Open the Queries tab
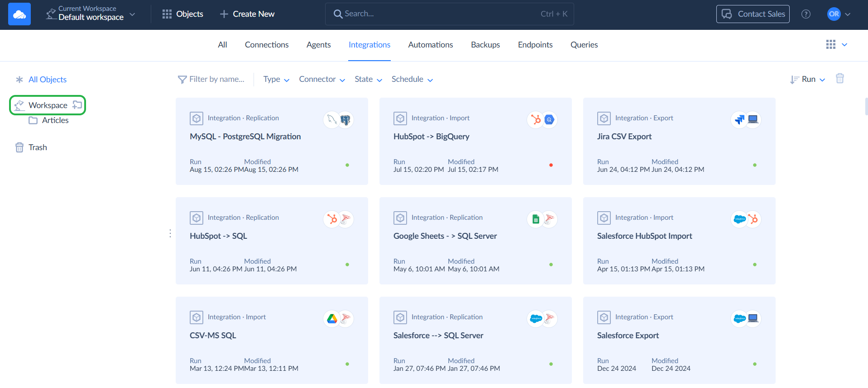Screen dimensions: 868x388 584,45
